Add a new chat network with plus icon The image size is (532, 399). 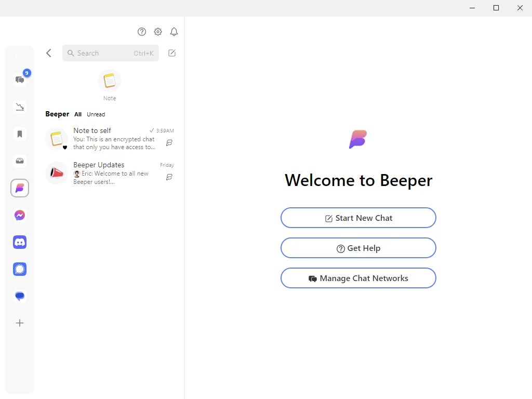[20, 323]
